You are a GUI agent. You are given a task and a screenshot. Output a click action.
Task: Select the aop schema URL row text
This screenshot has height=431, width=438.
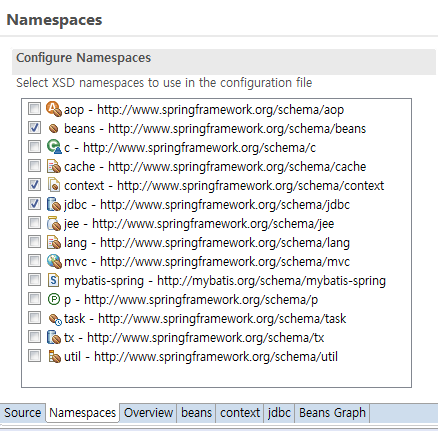[220, 110]
